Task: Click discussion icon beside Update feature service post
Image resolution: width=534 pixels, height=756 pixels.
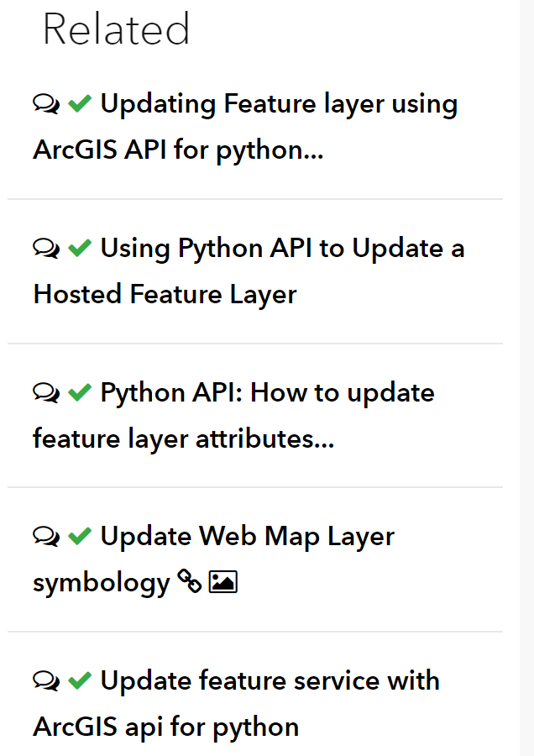Action: pos(46,681)
